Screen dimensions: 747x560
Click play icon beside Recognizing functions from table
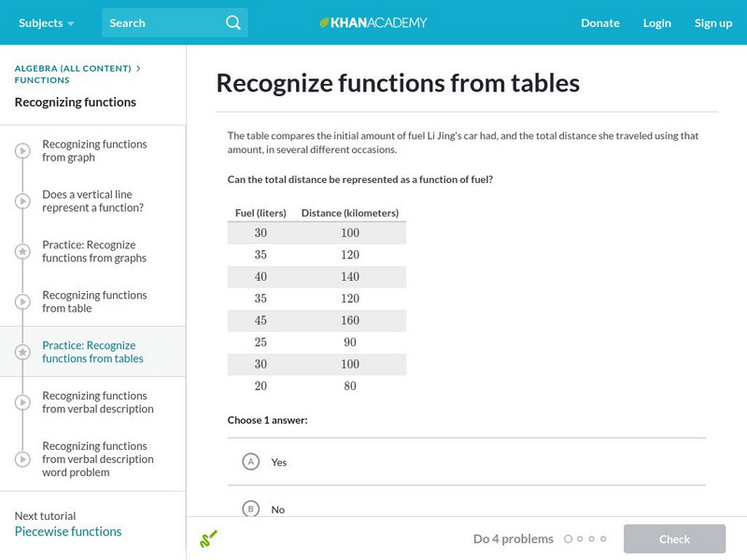pyautogui.click(x=22, y=301)
